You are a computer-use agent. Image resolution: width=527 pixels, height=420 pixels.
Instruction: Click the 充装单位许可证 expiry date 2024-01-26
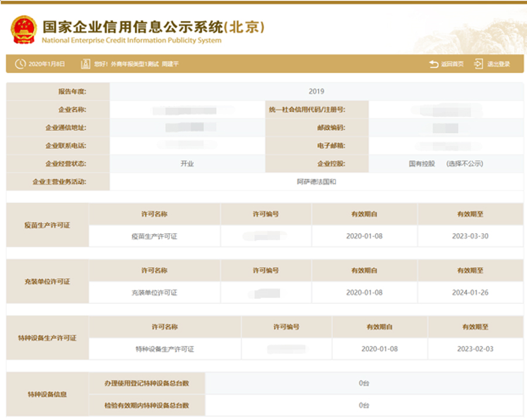pyautogui.click(x=471, y=293)
